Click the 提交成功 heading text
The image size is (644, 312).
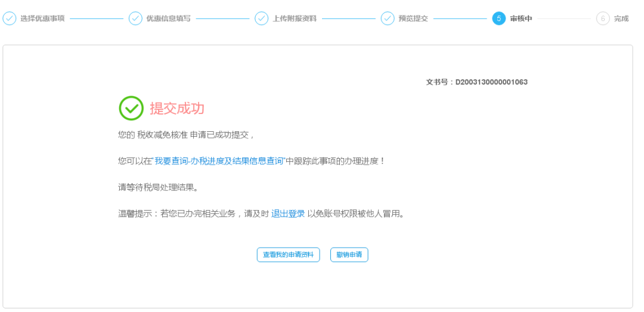177,109
